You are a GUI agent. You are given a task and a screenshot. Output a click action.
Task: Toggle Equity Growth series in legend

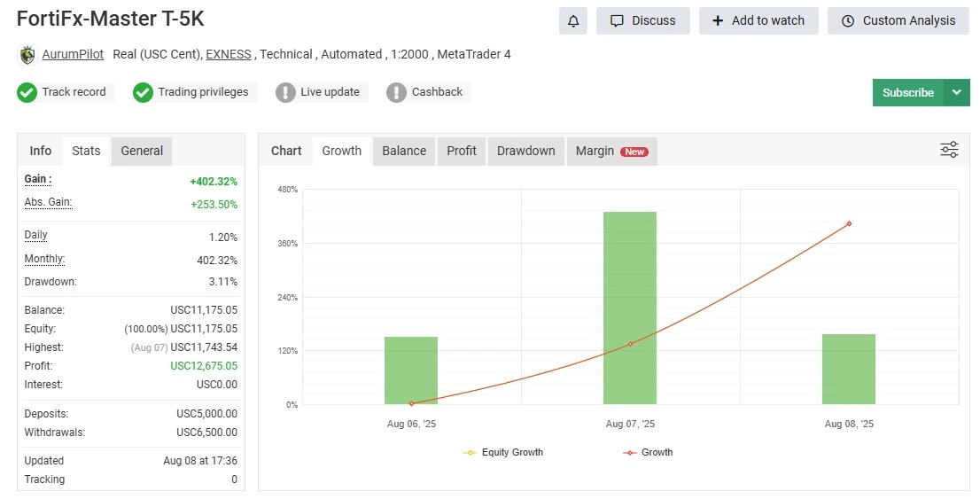click(x=503, y=452)
